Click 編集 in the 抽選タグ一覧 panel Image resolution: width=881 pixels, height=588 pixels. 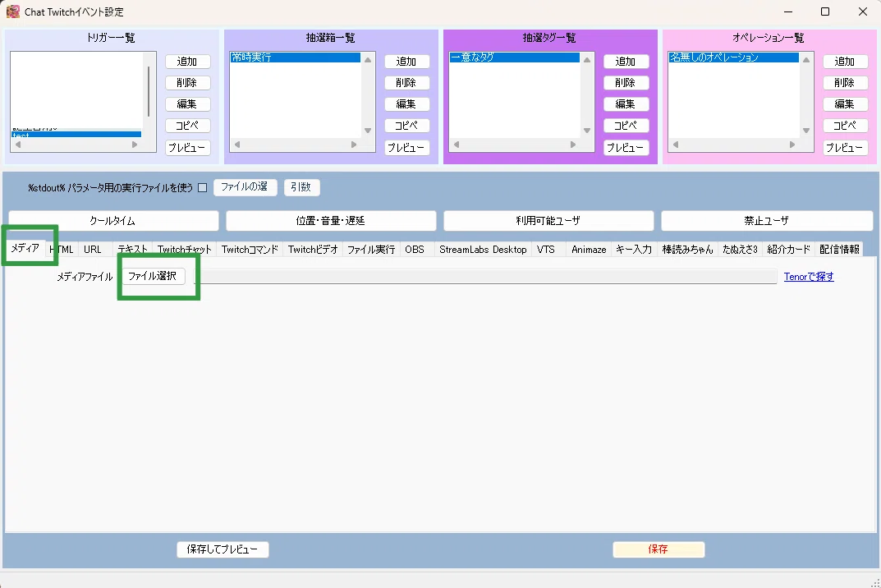coord(626,104)
